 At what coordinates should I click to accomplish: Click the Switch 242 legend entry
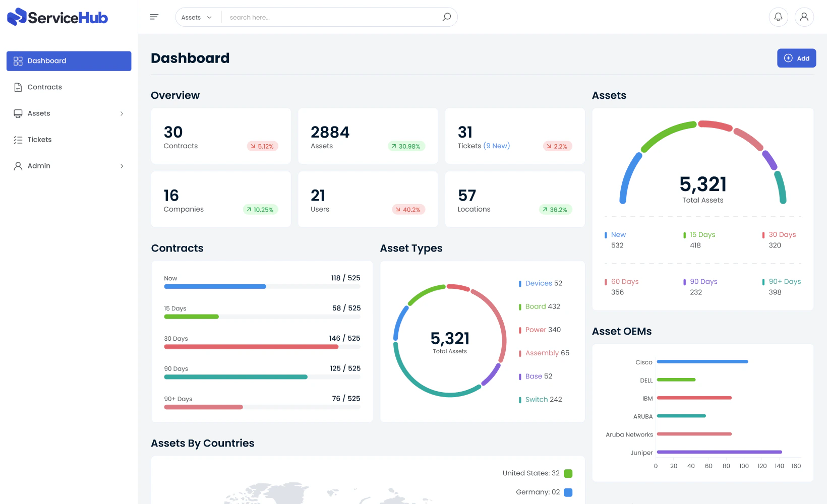click(541, 399)
